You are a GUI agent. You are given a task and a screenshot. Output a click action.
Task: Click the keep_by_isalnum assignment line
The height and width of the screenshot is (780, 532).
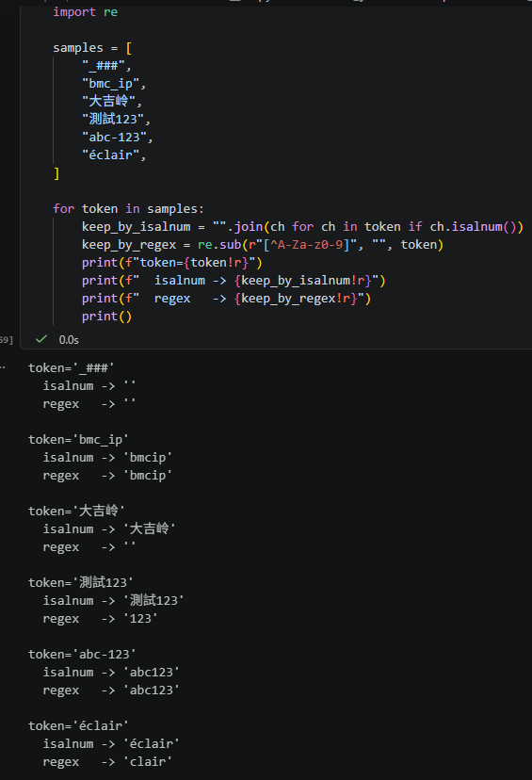pos(302,227)
